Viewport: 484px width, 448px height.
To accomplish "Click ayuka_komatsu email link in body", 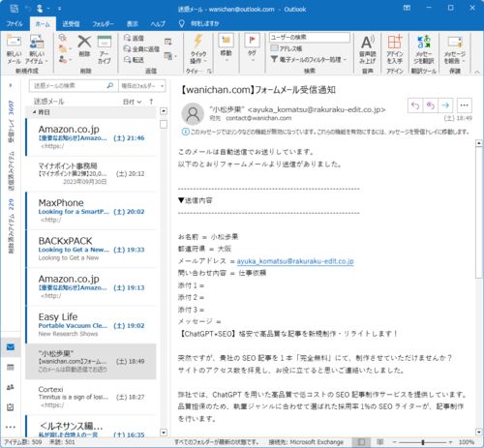I will [x=295, y=261].
